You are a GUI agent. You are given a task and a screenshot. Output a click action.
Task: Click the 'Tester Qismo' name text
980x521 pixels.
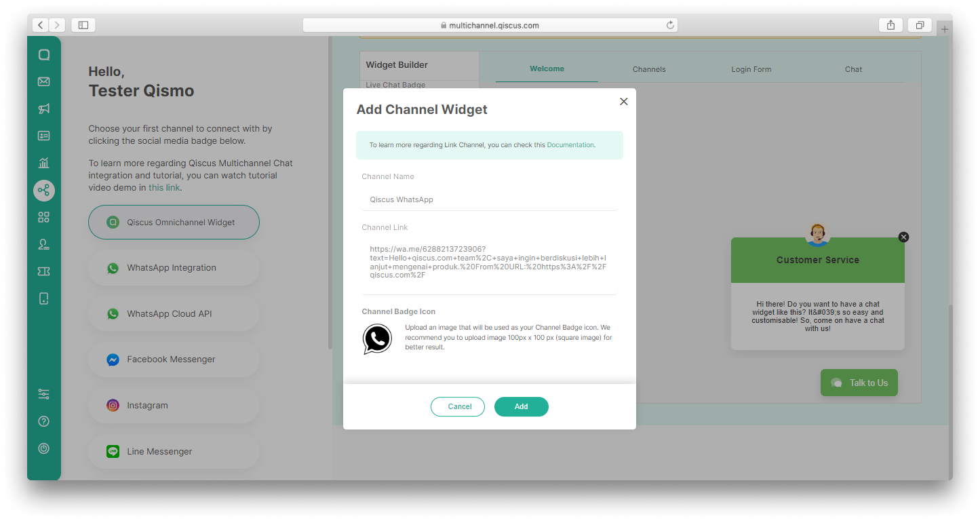click(x=141, y=91)
